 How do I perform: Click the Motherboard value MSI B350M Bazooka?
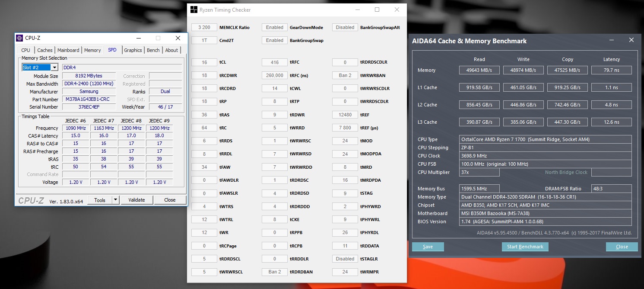[546, 213]
